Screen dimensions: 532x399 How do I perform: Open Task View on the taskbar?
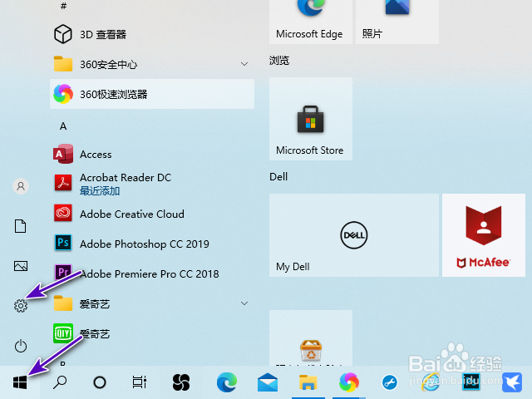(140, 382)
